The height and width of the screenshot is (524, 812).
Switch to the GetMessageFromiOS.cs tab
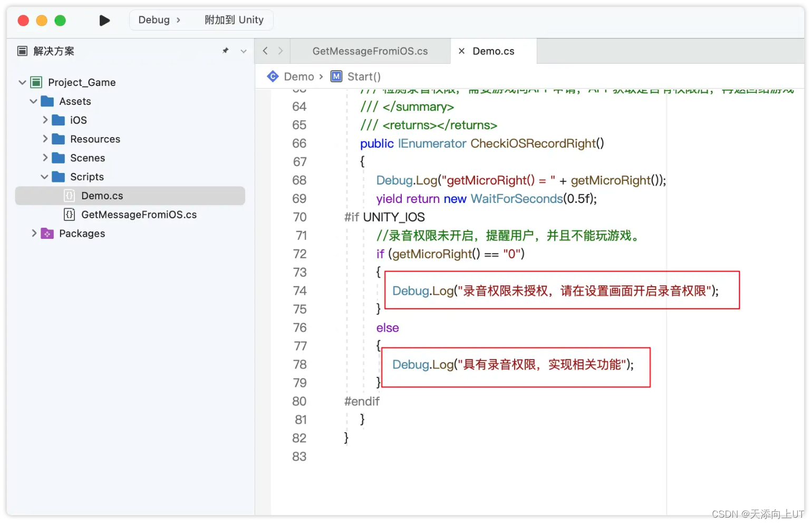point(370,51)
